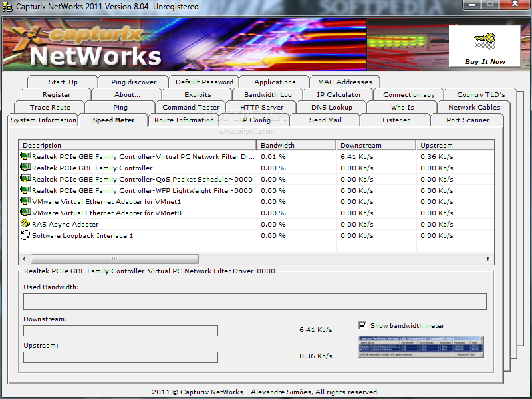Viewport: 532px width, 399px height.
Task: Click the Buy It Now label
Action: [x=485, y=61]
